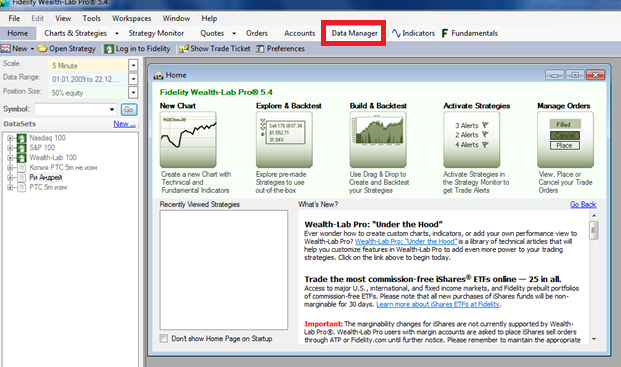Click the New chart toolbar icon

tap(6, 49)
